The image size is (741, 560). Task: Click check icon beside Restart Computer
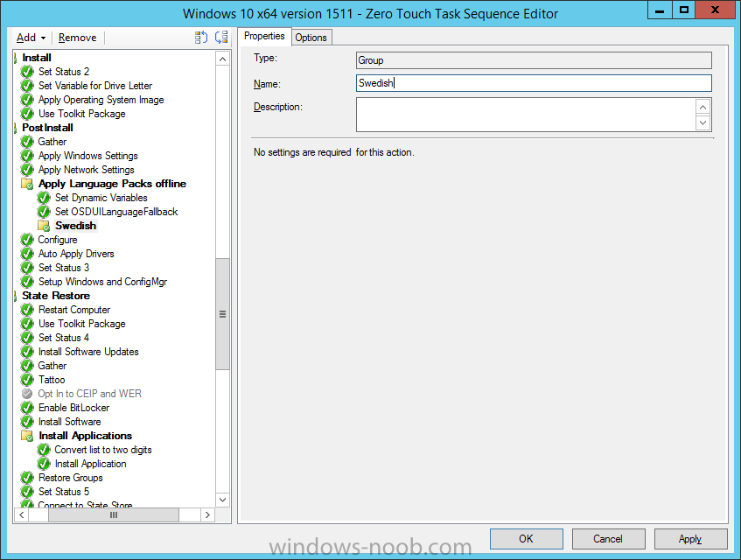click(27, 310)
